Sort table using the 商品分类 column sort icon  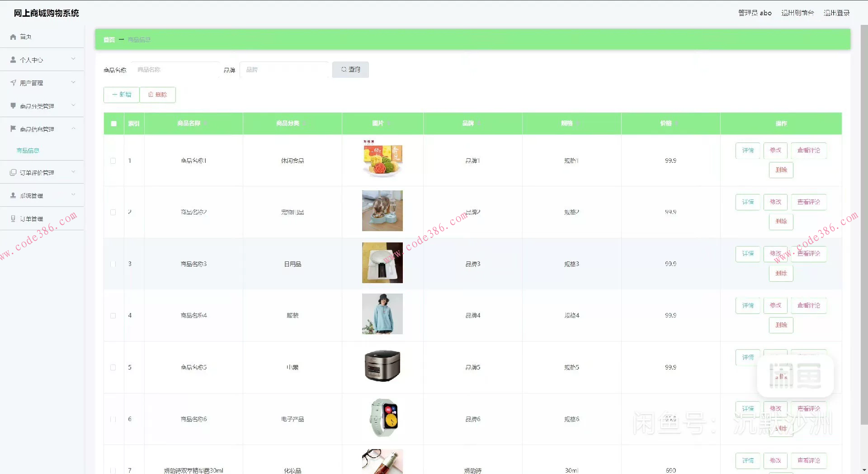point(304,123)
